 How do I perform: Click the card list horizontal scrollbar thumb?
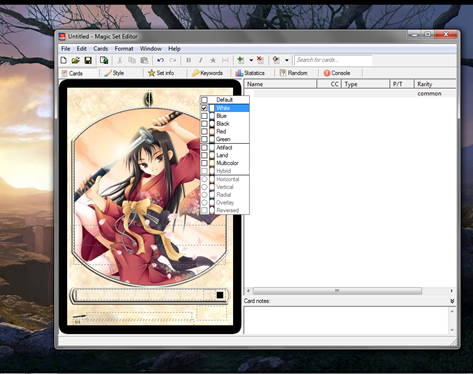click(337, 291)
